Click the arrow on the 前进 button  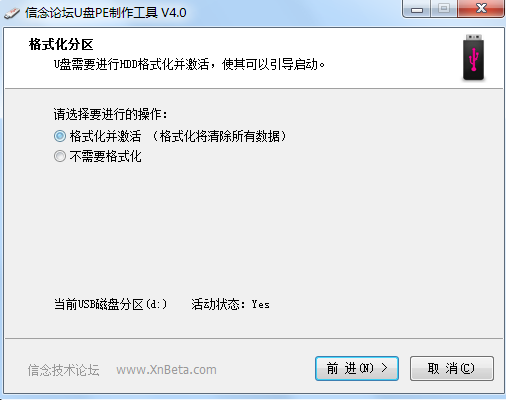pos(385,368)
